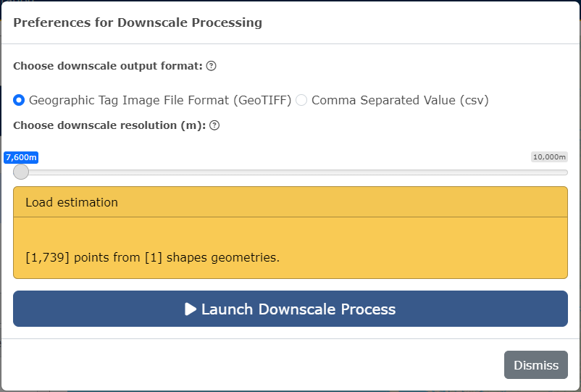Click the 10,000m maximum resolution label
Image resolution: width=581 pixels, height=392 pixels.
click(549, 157)
